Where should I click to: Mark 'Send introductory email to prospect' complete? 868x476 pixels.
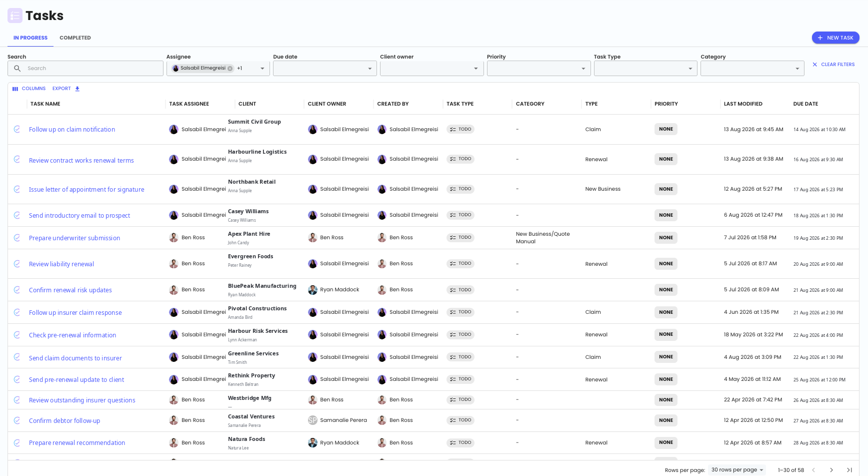click(17, 215)
